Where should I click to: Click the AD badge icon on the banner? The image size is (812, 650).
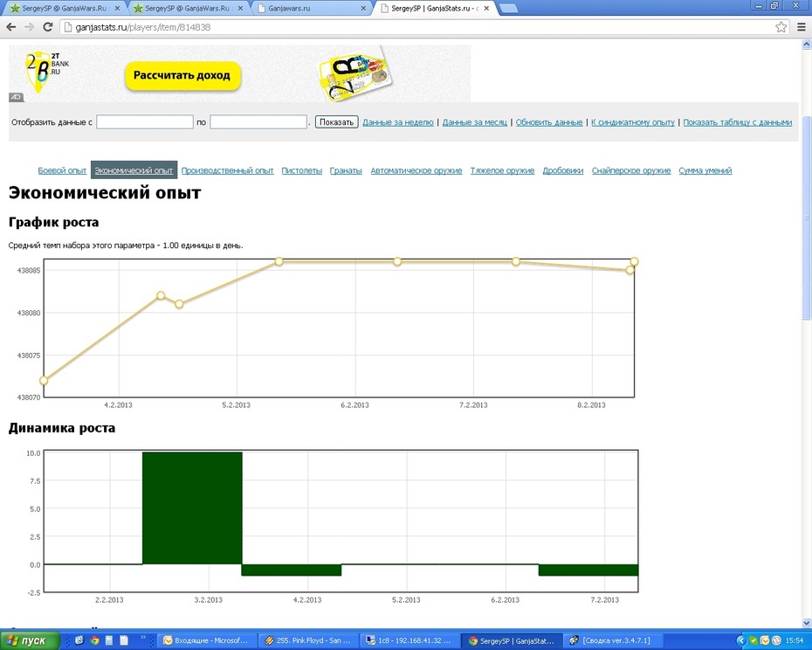pyautogui.click(x=16, y=97)
